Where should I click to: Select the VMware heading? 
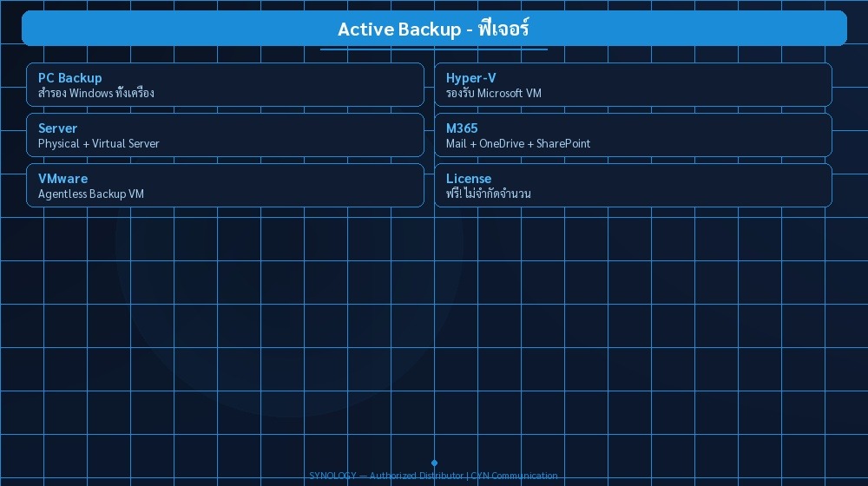click(62, 179)
